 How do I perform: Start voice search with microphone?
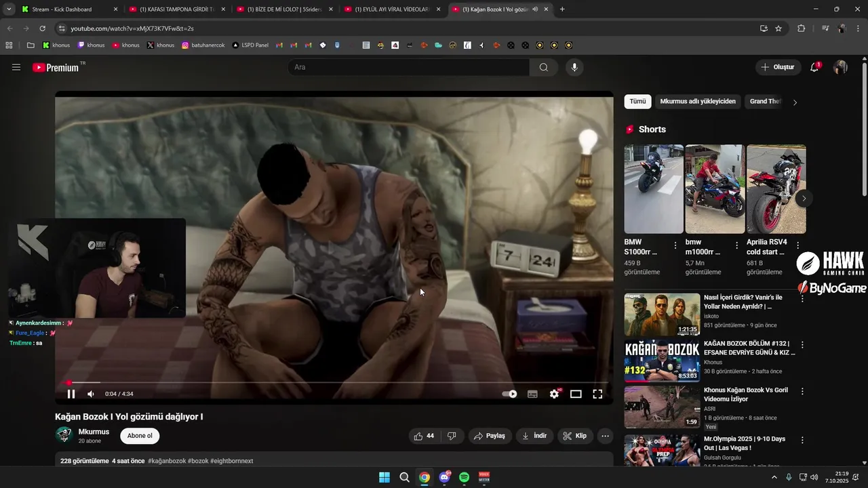click(574, 67)
